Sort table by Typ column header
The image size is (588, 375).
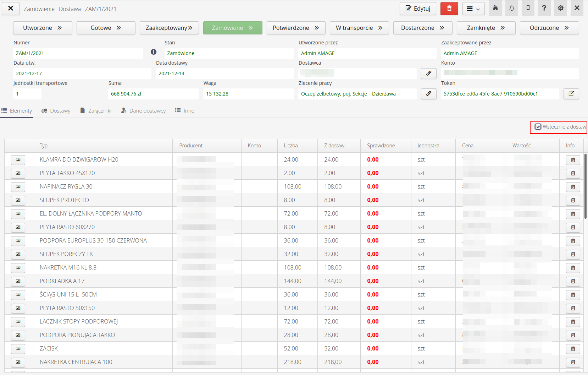point(44,146)
